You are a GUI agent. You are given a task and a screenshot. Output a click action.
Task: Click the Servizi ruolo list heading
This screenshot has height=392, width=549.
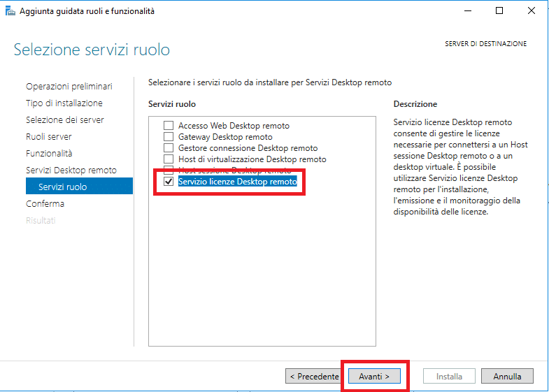tap(172, 104)
